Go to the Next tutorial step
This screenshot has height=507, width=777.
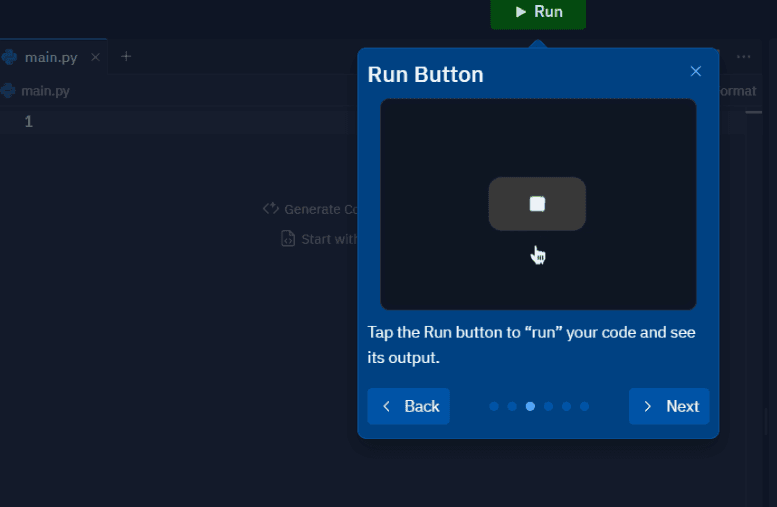[x=669, y=406]
